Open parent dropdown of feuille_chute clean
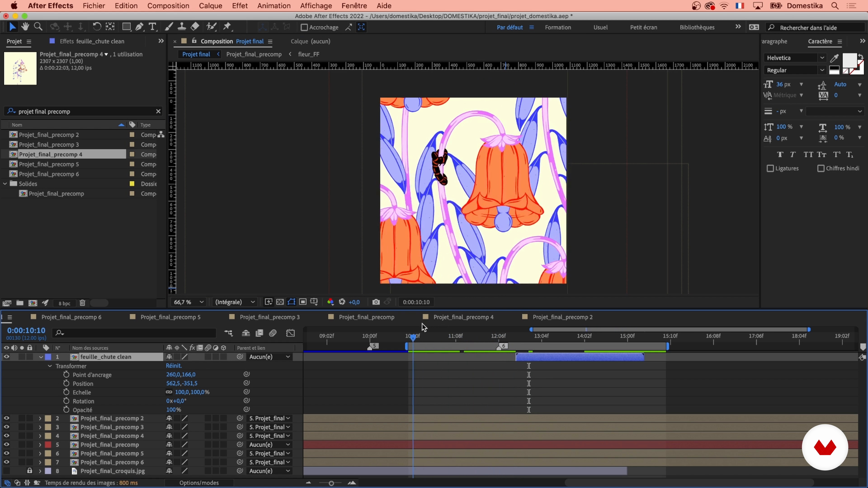The width and height of the screenshot is (868, 488). coord(269,357)
